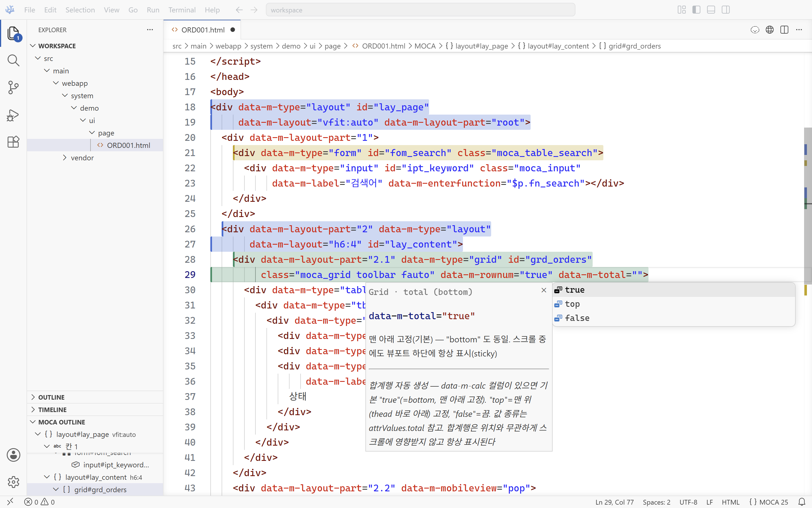The width and height of the screenshot is (812, 508).
Task: Open the Extensions view icon
Action: pyautogui.click(x=14, y=142)
